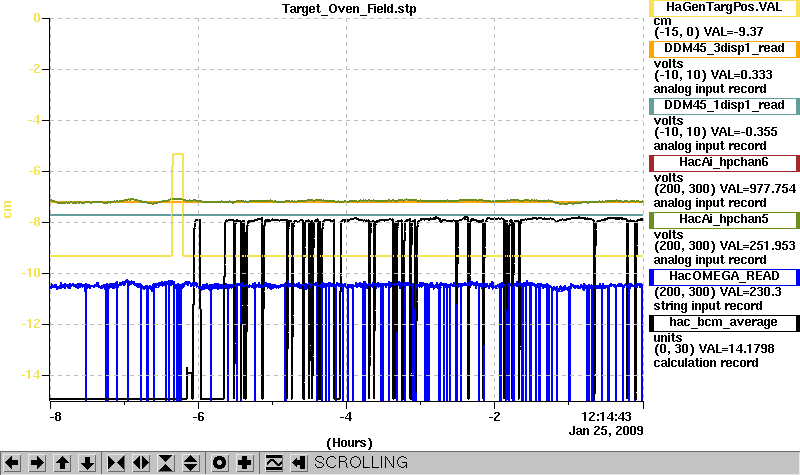Screen dimensions: 800x475
Task: Click the vertical zoom-out up-down arrows icon
Action: [x=191, y=463]
